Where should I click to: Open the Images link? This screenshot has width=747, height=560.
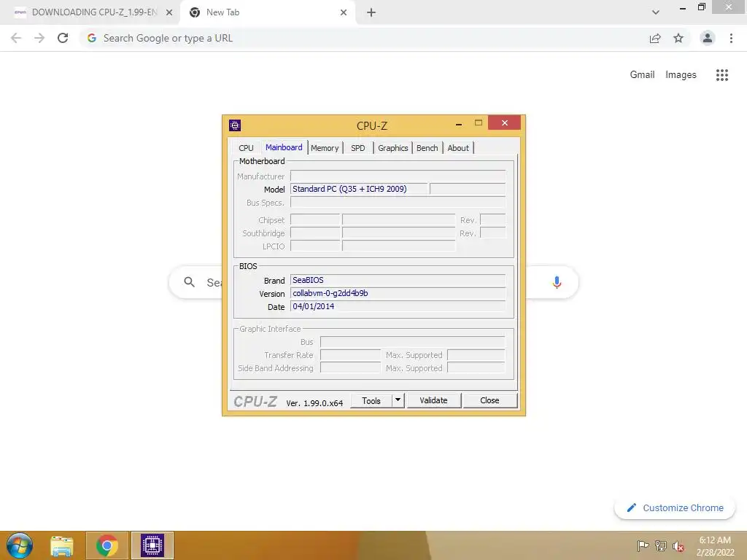(x=681, y=75)
